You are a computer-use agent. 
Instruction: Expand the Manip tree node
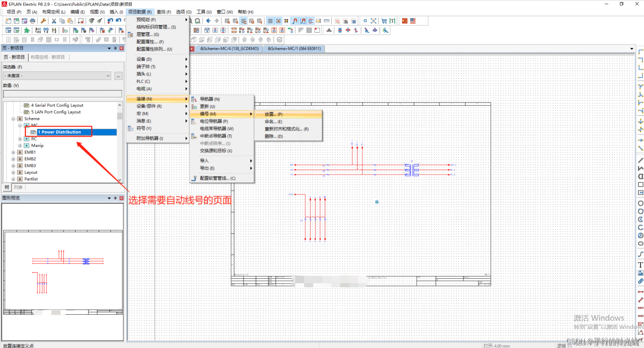click(20, 146)
